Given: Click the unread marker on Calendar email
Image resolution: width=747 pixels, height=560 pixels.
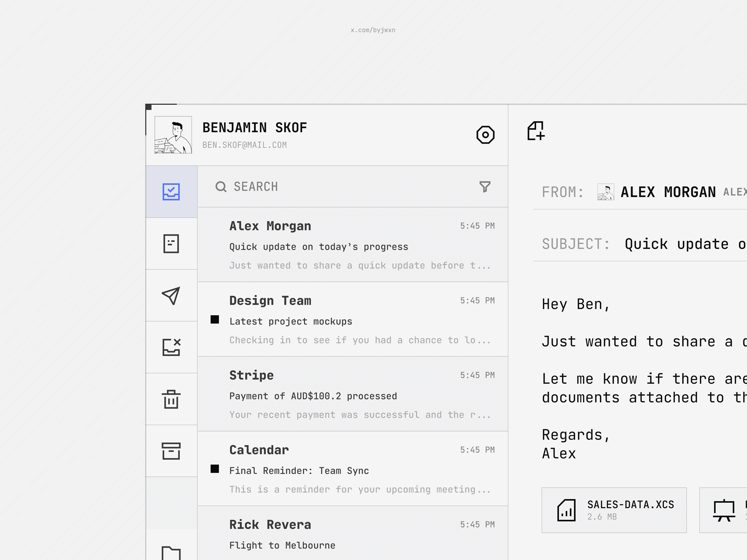Looking at the screenshot, I should click(215, 468).
